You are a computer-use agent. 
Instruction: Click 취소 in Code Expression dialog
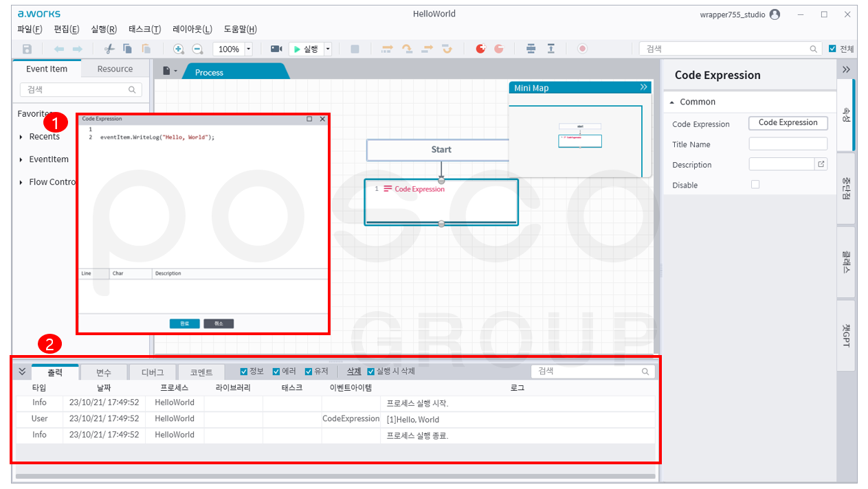pos(219,323)
